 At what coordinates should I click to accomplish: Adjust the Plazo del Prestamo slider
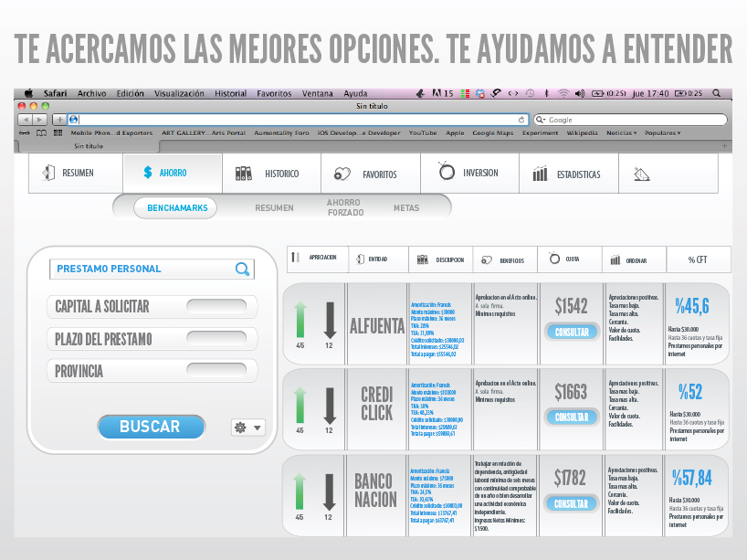click(x=216, y=338)
